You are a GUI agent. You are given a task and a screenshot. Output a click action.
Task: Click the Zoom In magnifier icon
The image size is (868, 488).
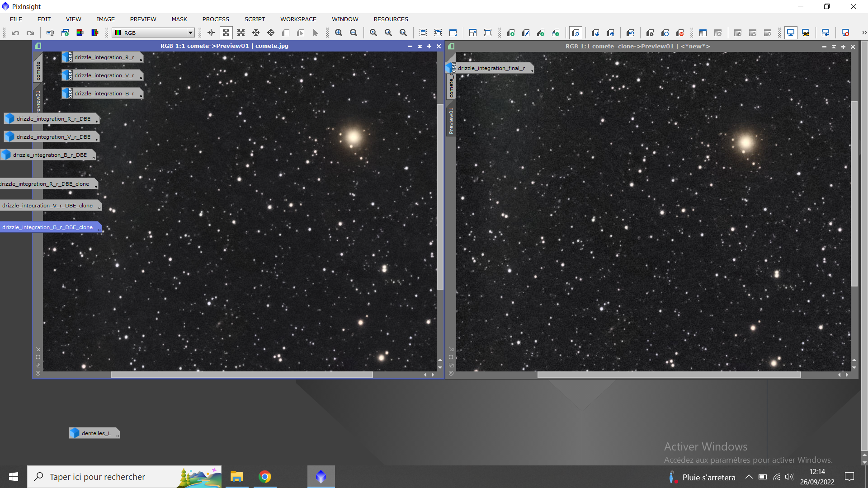tap(339, 33)
